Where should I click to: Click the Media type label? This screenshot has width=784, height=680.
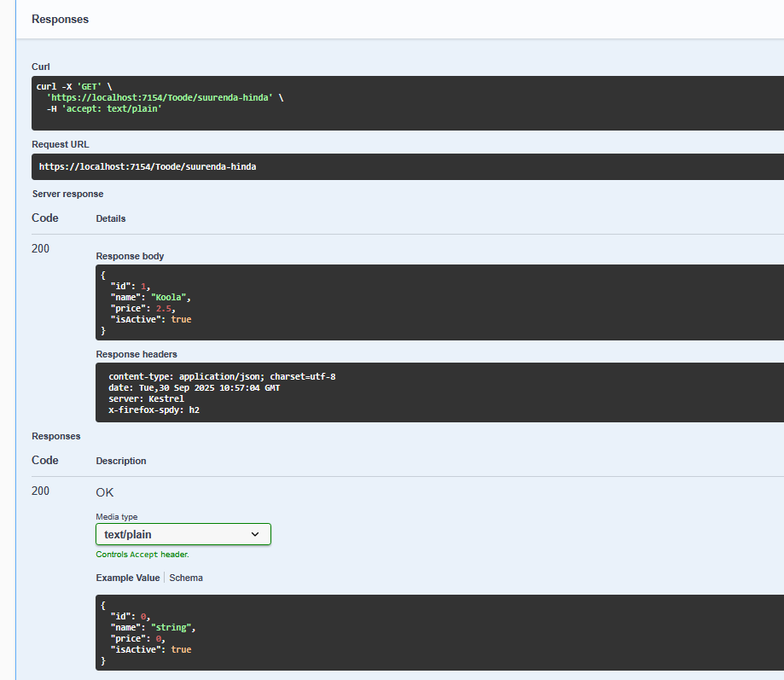pos(116,516)
